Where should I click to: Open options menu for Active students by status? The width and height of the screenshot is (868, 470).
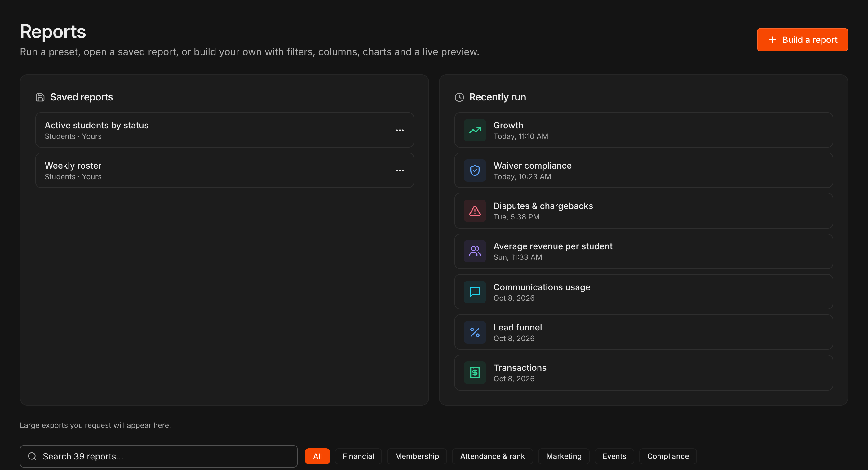click(400, 130)
